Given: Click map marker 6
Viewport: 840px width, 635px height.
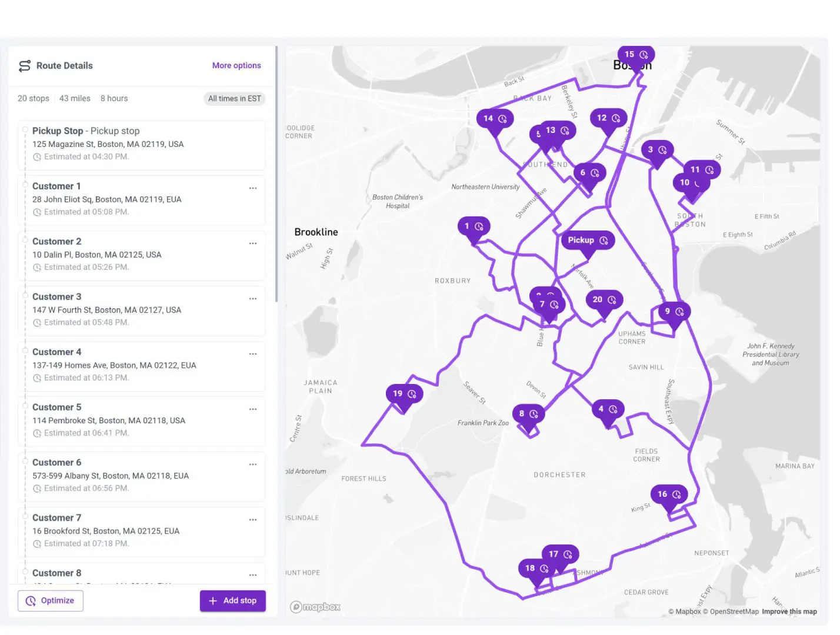Looking at the screenshot, I should 589,173.
